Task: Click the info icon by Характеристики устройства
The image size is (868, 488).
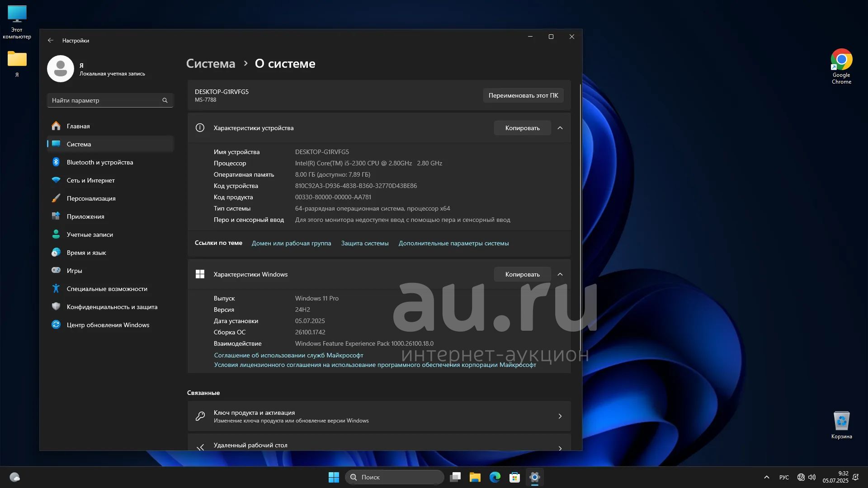Action: pyautogui.click(x=200, y=128)
